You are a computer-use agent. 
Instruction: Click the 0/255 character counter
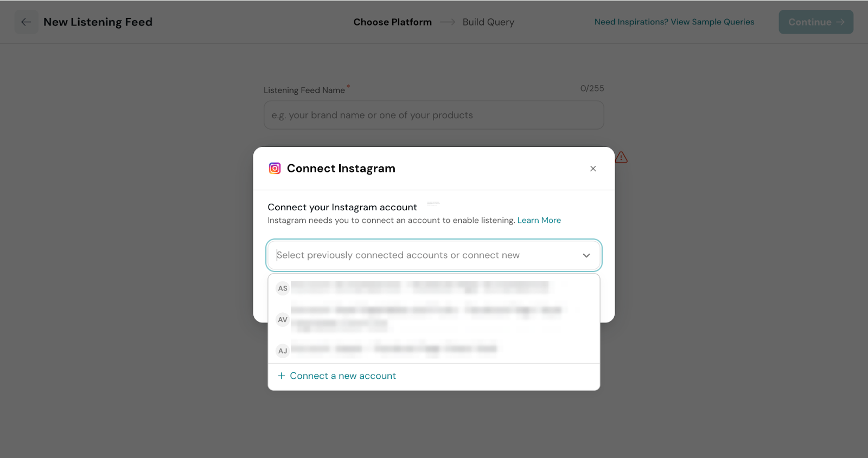(592, 88)
